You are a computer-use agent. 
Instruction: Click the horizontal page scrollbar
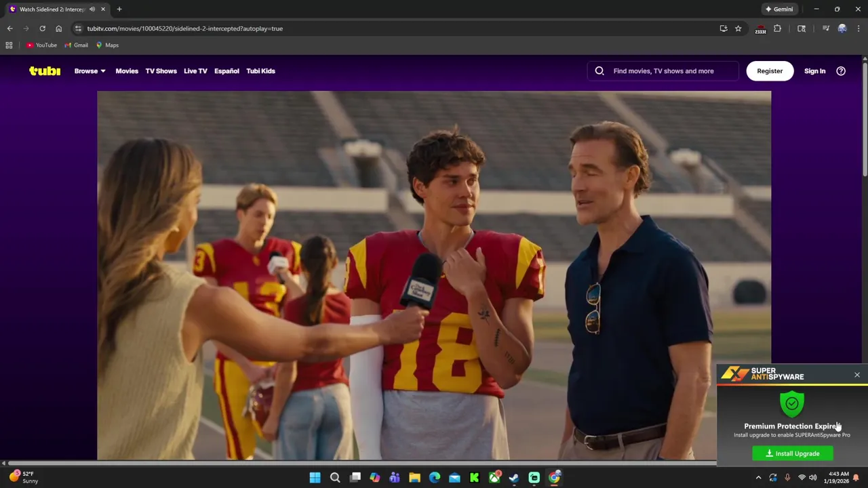pyautogui.click(x=361, y=464)
